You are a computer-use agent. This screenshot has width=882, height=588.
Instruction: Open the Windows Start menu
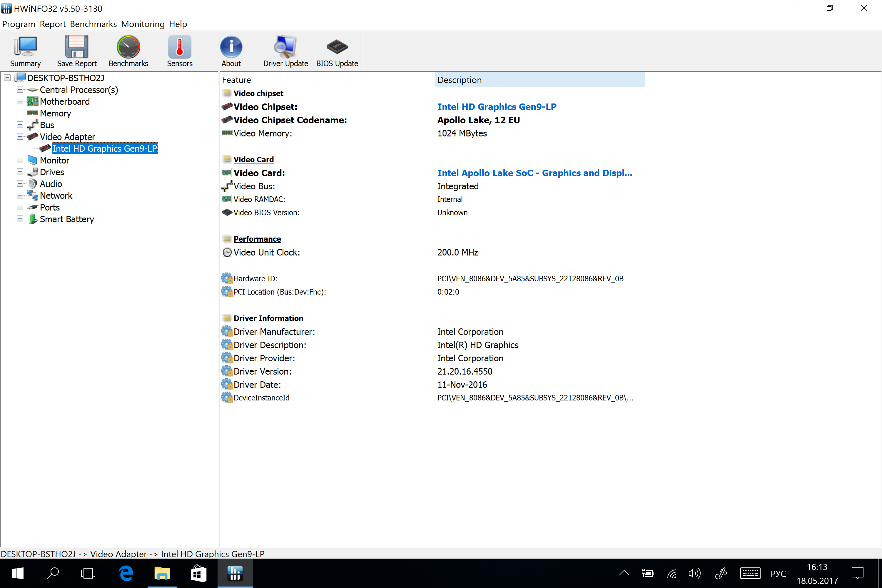pyautogui.click(x=17, y=573)
